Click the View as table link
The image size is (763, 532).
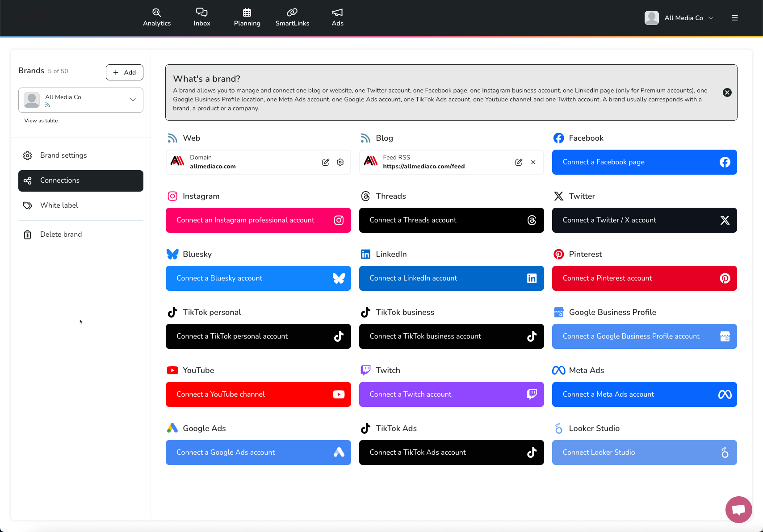(41, 121)
